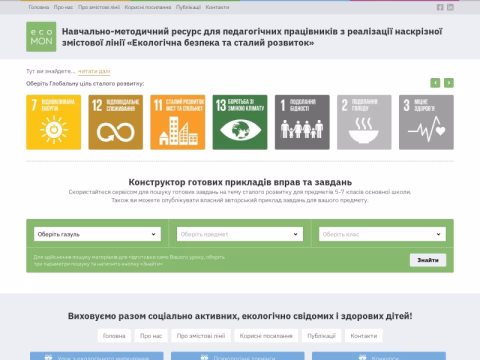Click 'Оберіть Глобальну ціль сталого розвитку:' text
Screen dimensions: 480x360
pyautogui.click(x=85, y=84)
